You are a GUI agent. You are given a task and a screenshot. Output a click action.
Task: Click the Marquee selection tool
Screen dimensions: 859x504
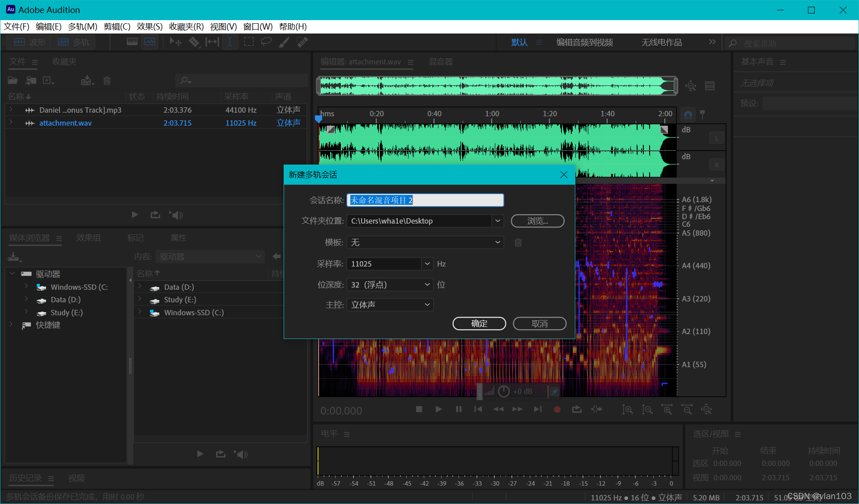click(249, 42)
